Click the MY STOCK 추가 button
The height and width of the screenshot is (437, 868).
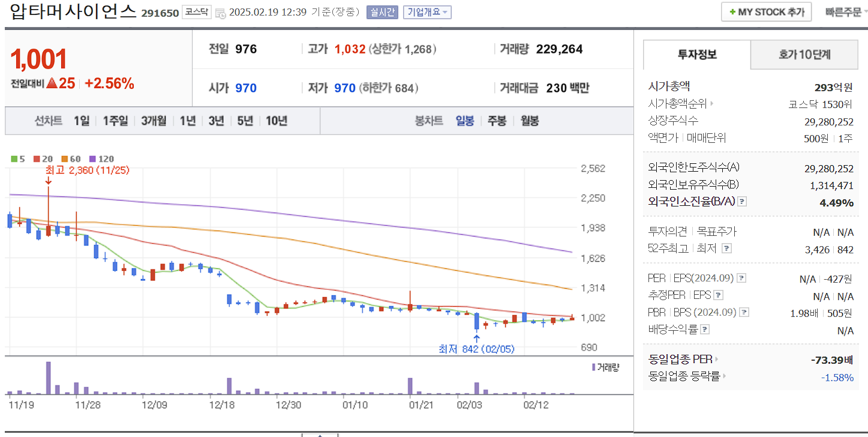click(x=766, y=11)
